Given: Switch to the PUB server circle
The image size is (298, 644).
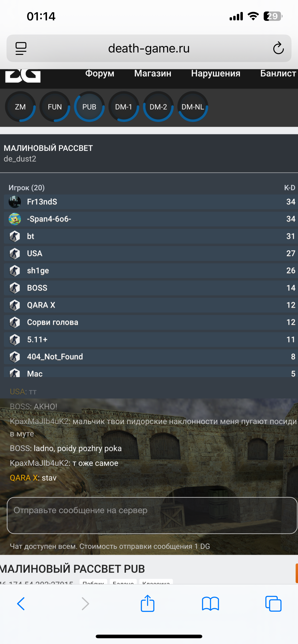Looking at the screenshot, I should (x=89, y=107).
